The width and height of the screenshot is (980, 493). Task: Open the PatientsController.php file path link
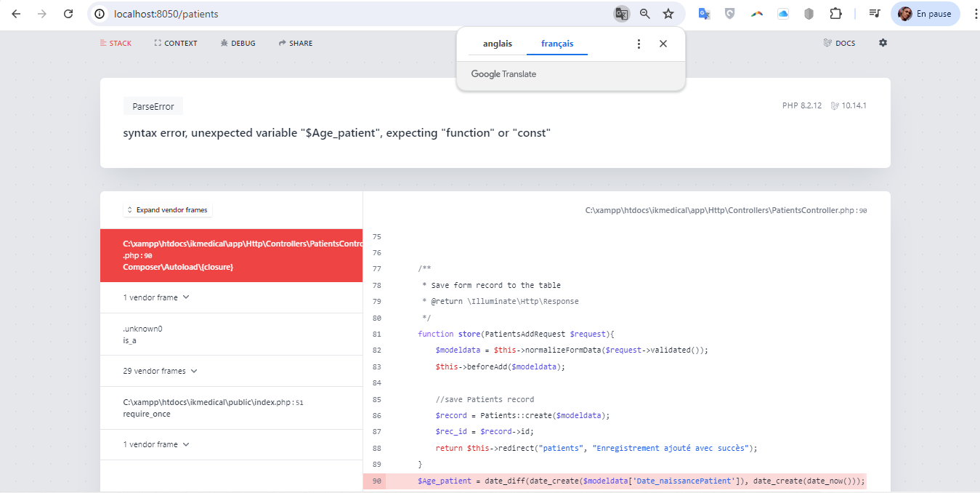726,210
